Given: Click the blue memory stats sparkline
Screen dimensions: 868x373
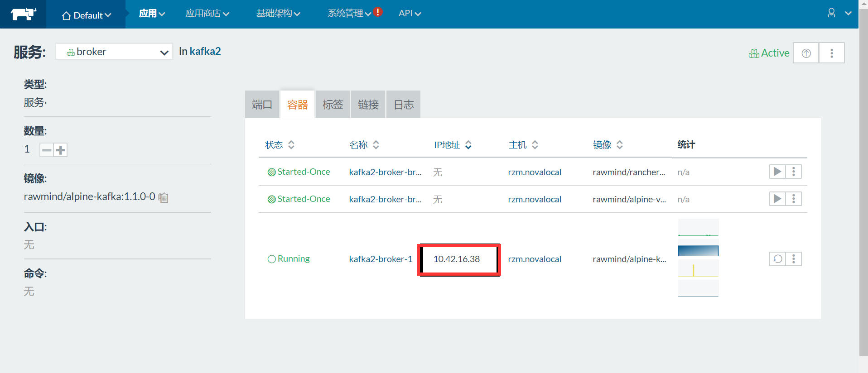Looking at the screenshot, I should pos(698,251).
